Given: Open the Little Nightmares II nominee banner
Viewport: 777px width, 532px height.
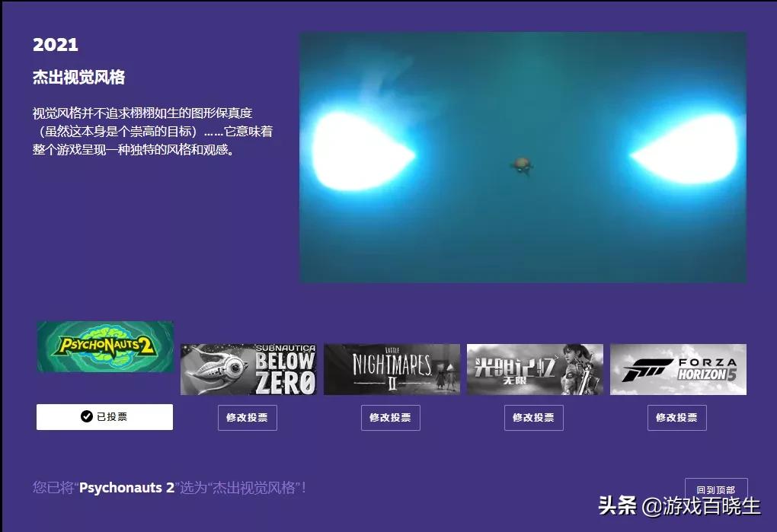Looking at the screenshot, I should point(391,369).
